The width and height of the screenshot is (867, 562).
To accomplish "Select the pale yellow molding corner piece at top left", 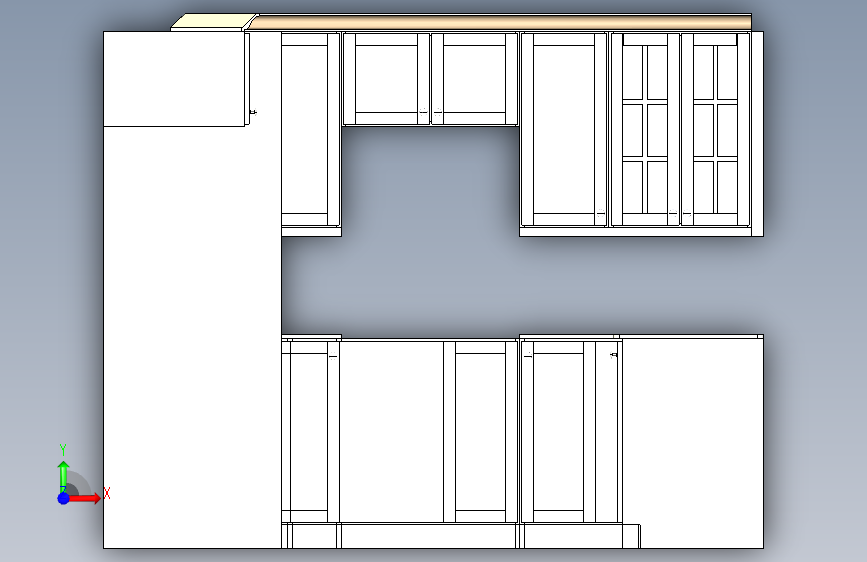I will [x=211, y=22].
